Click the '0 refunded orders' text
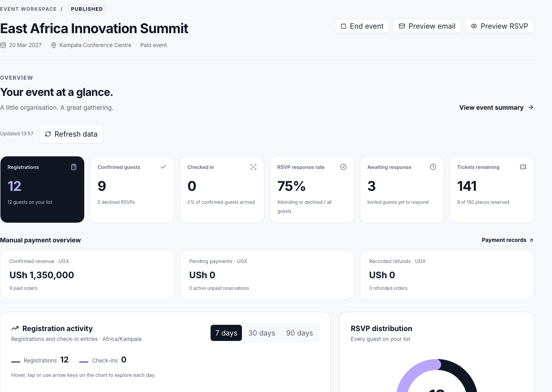The height and width of the screenshot is (392, 552). 388,288
